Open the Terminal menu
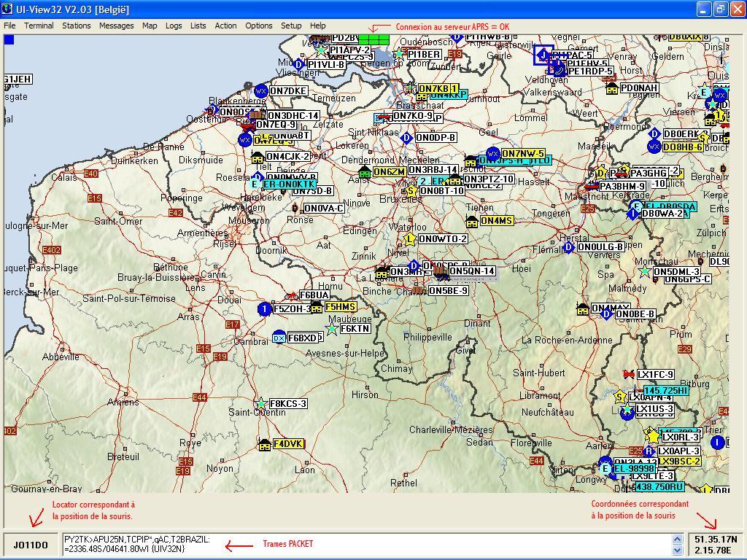747x560 pixels. click(39, 26)
